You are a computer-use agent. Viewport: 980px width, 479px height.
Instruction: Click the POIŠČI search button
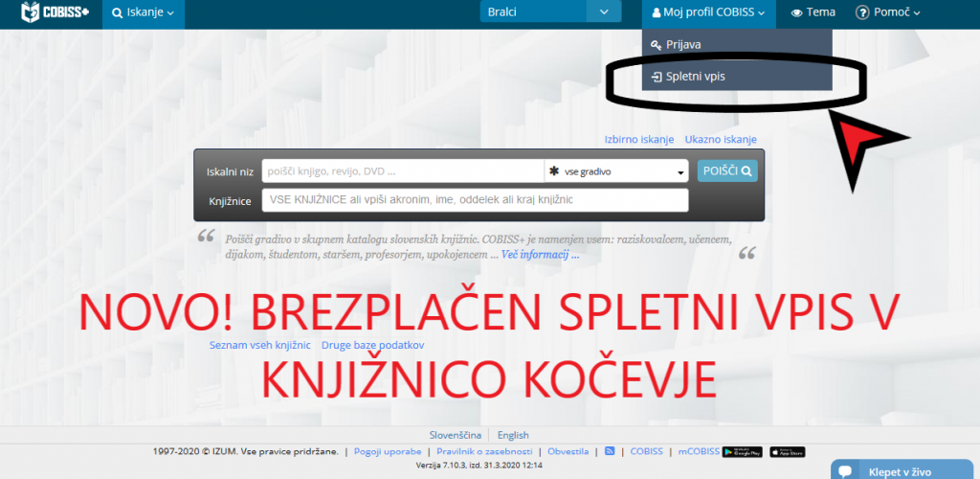(727, 171)
